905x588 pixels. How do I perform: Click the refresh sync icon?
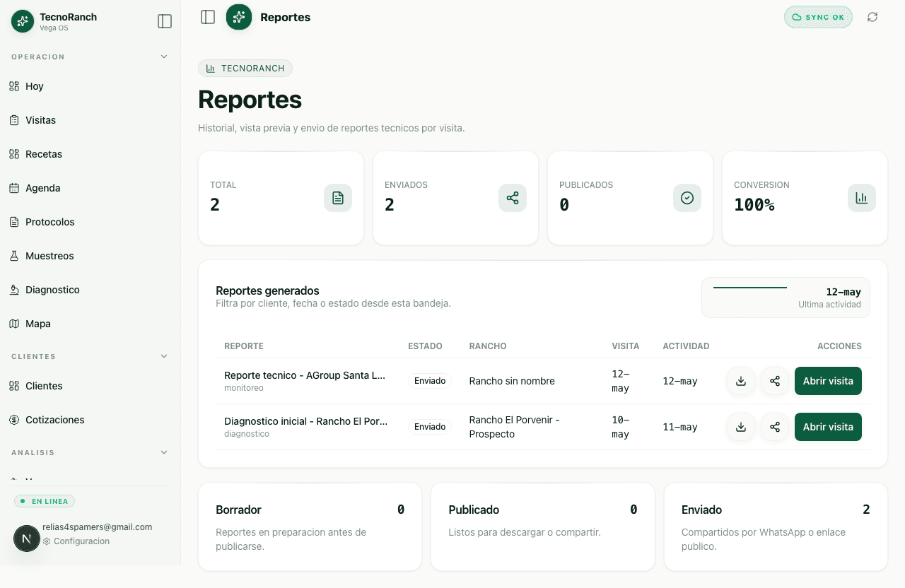point(872,17)
